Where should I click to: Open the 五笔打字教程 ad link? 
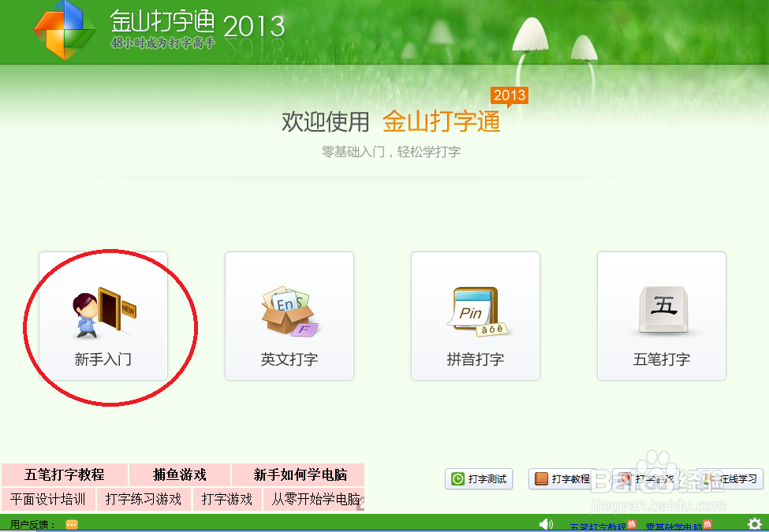tap(64, 474)
